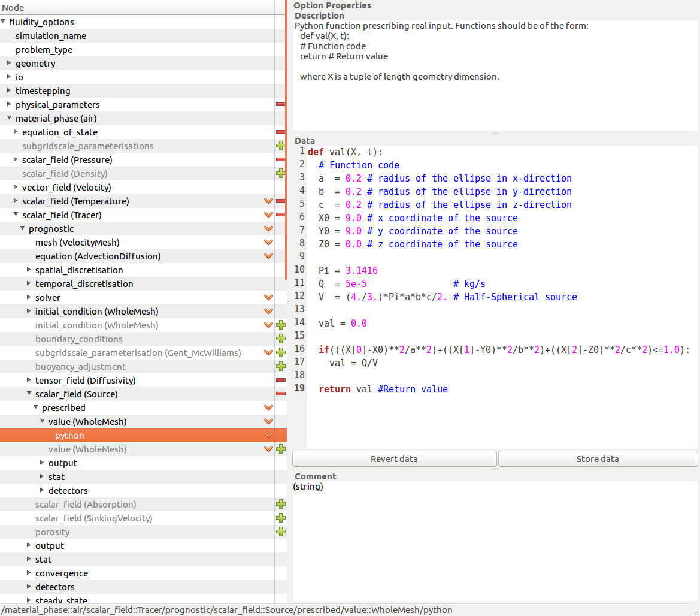The width and height of the screenshot is (700, 616).
Task: Open choice arrow on scalar_field (Temperature) row
Action: pos(268,201)
